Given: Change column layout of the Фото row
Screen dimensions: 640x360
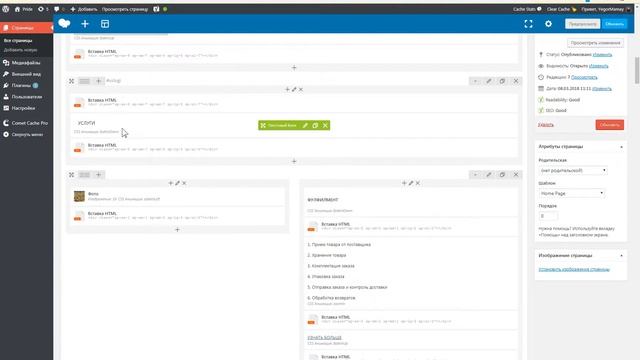Looking at the screenshot, I should 84,175.
